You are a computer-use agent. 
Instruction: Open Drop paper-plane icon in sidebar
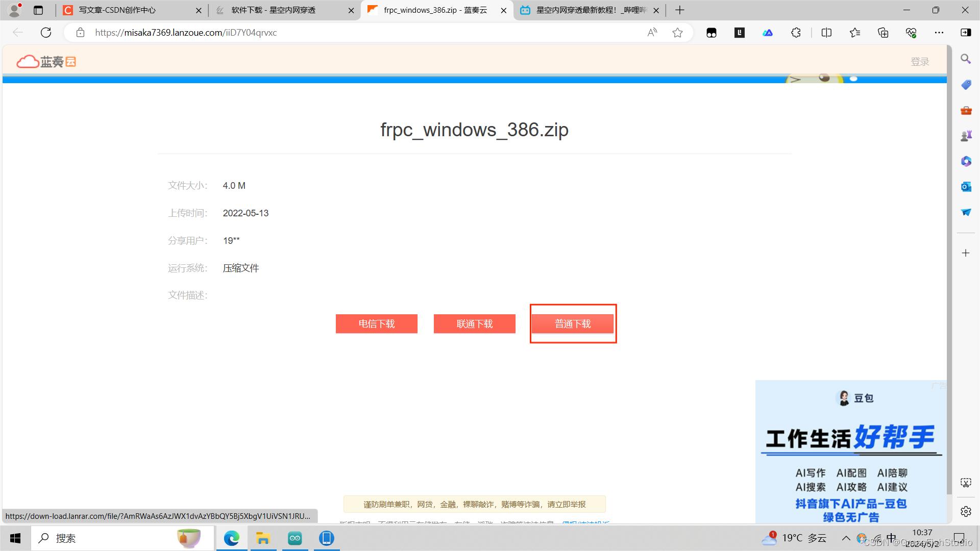[x=966, y=212]
